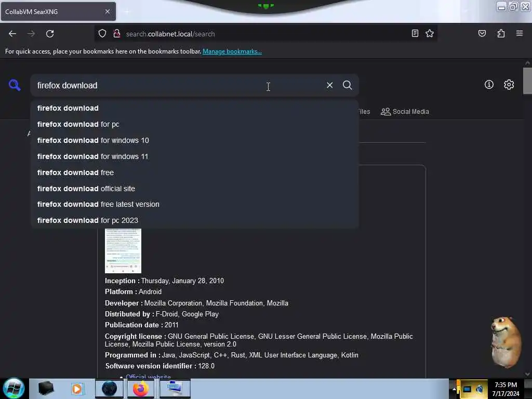
Task: Close the CollabVM SearXNG tab
Action: point(107,11)
